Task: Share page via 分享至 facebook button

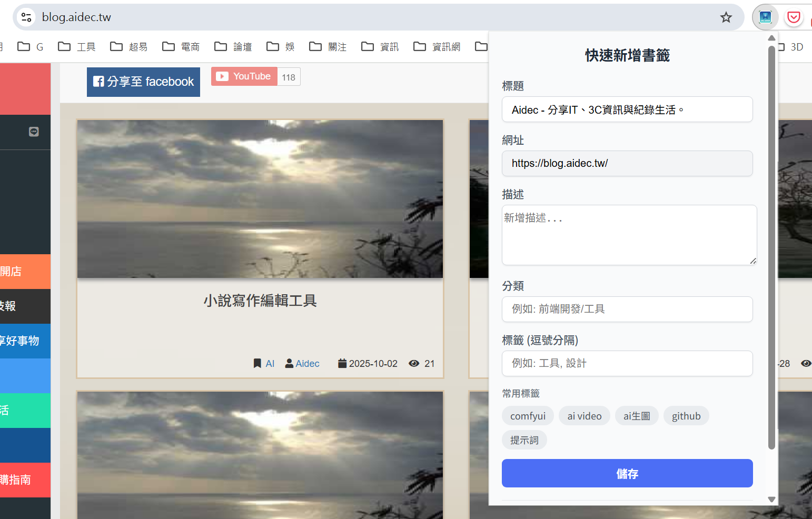Action: [x=143, y=82]
